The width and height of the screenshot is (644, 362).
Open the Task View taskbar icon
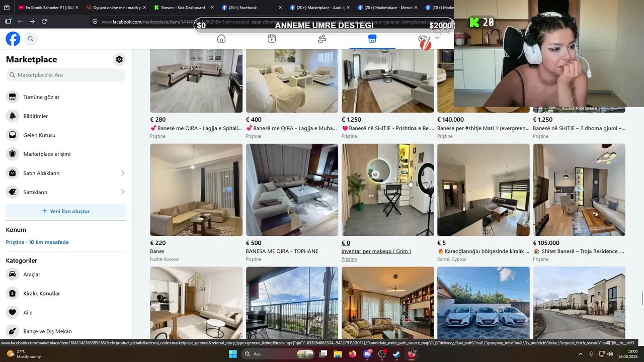pyautogui.click(x=323, y=354)
